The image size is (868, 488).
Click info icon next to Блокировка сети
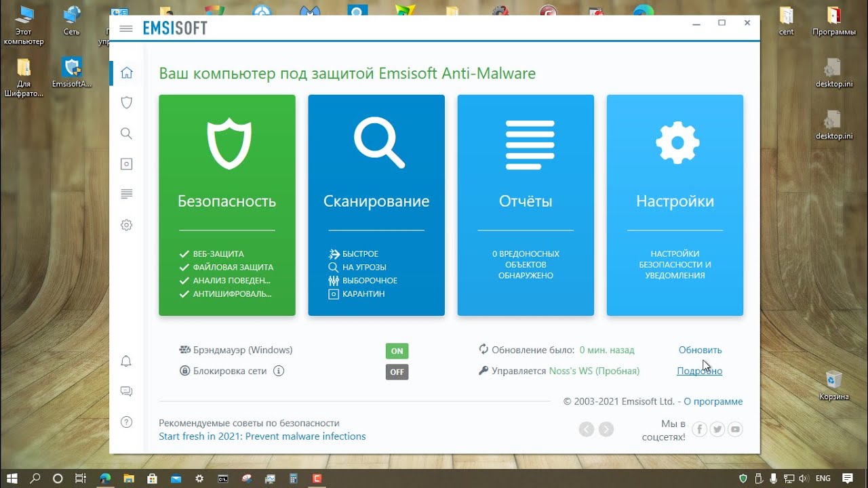tap(279, 371)
